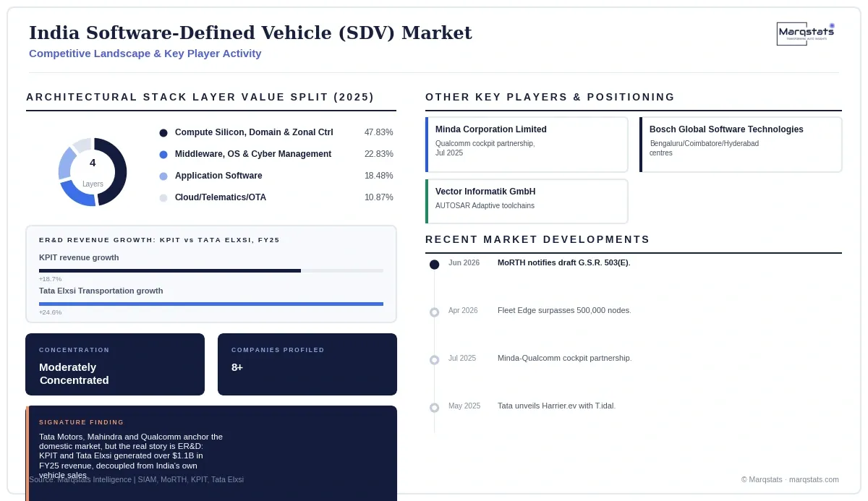Click the 'Other Key Players & Positioning' heading
Viewport: 868px width, 501px height.
tap(550, 97)
